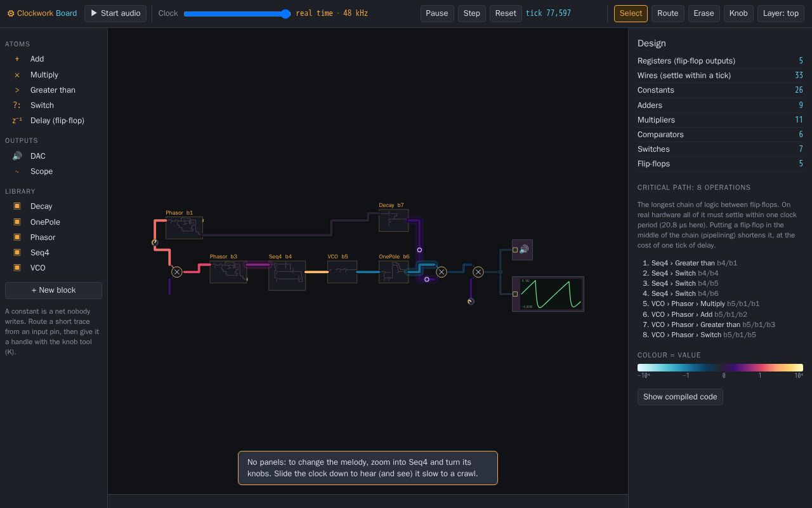Open the scope waveform display on canvas
The width and height of the screenshot is (812, 508).
click(x=548, y=294)
